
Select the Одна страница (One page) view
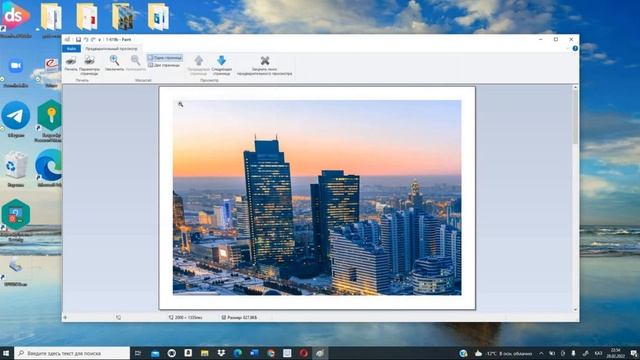click(165, 58)
